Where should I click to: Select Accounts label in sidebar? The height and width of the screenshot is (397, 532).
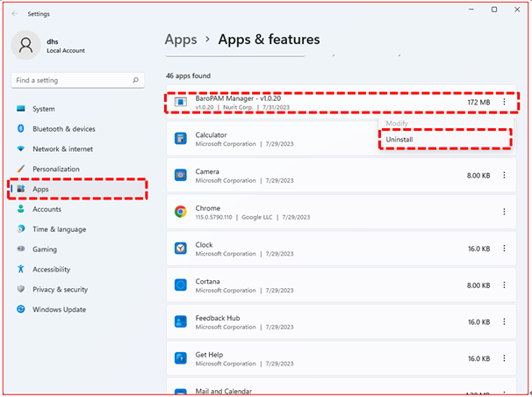click(x=47, y=209)
